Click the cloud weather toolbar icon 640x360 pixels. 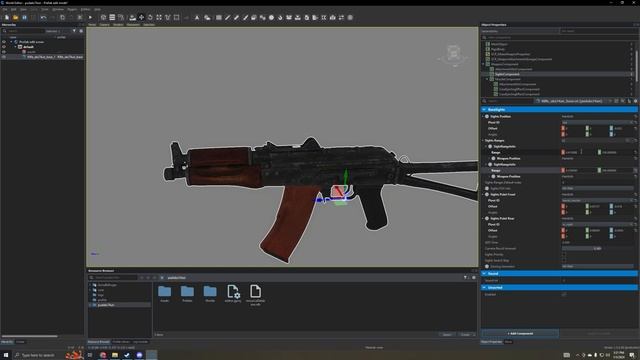coord(207,18)
